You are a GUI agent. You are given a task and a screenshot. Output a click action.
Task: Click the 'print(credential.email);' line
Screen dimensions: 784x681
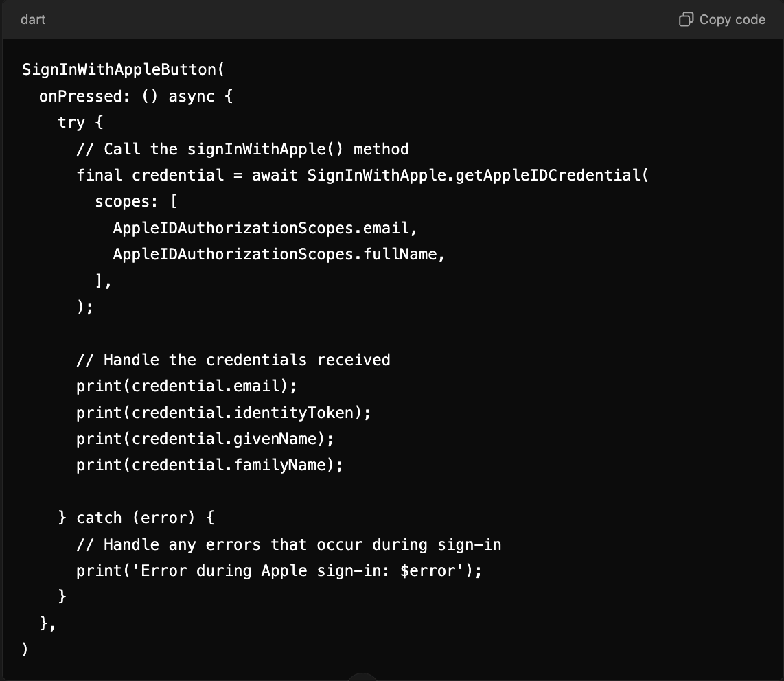coord(187,386)
